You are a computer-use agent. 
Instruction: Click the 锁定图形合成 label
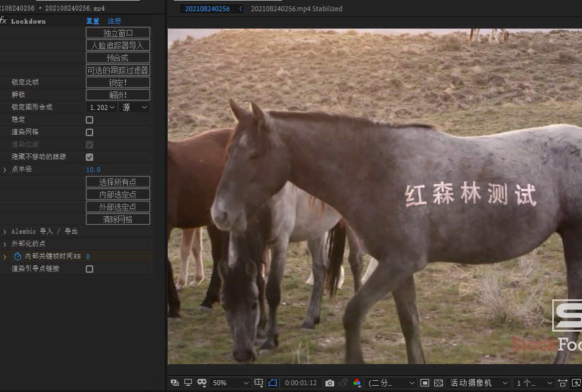click(32, 107)
